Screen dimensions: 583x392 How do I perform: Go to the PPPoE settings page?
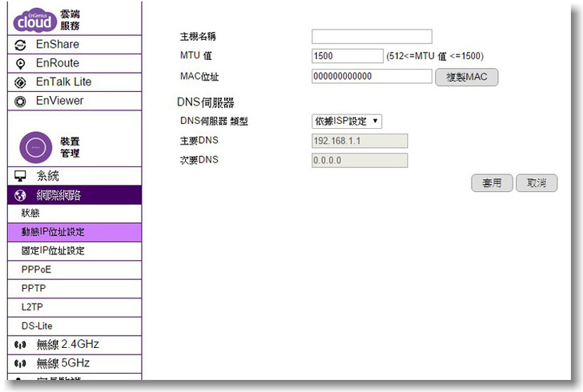[36, 270]
